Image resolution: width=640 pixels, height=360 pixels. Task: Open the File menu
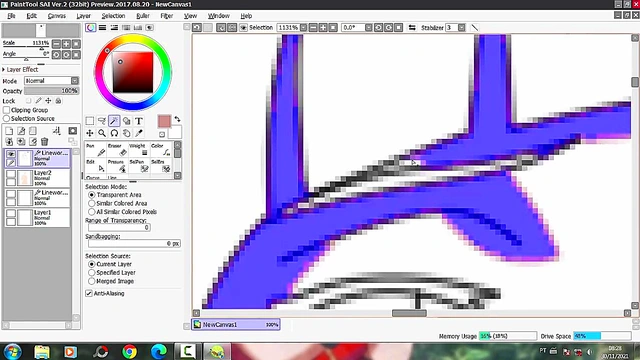point(11,16)
